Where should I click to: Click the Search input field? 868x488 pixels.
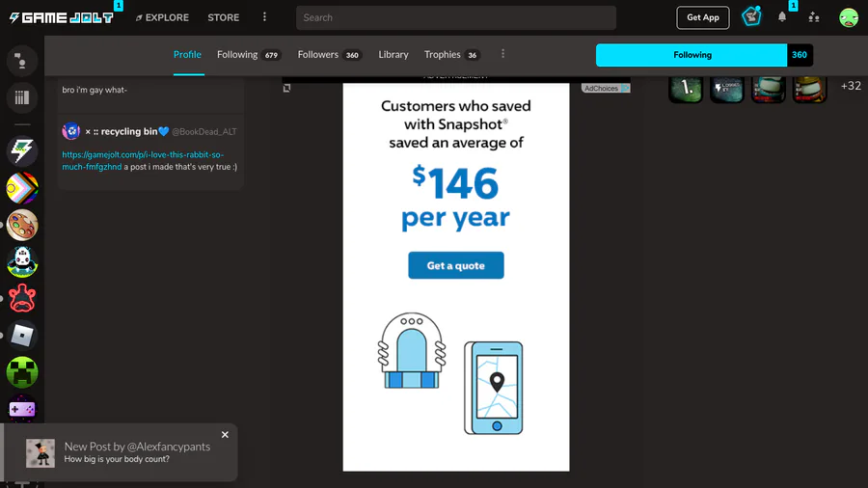[x=456, y=17]
